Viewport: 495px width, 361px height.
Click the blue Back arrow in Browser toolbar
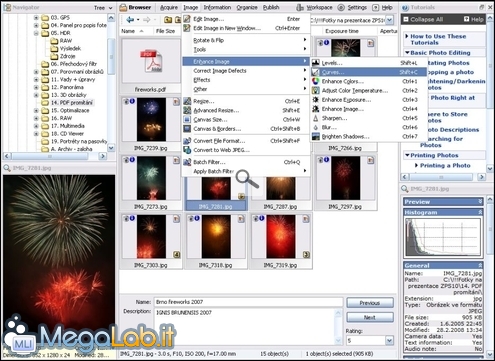coord(130,20)
